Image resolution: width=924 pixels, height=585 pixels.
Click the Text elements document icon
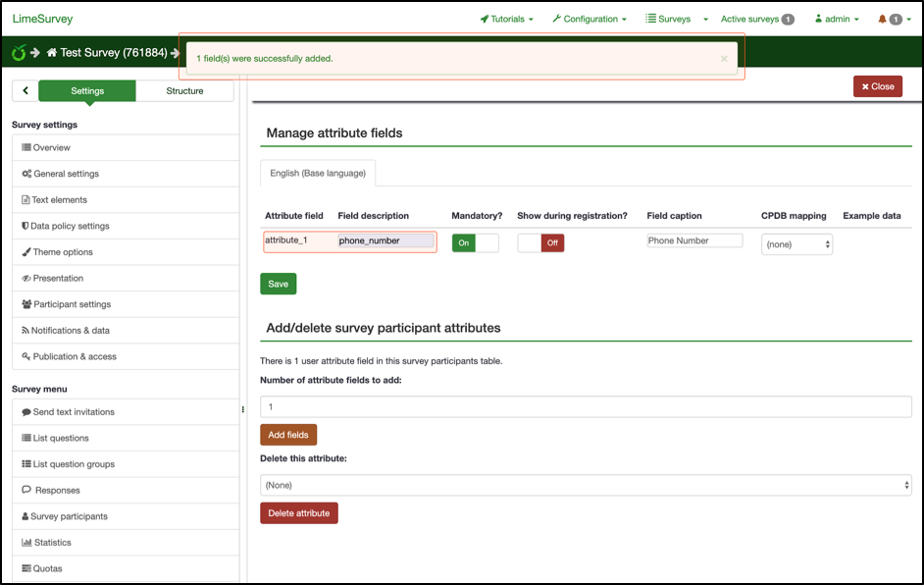26,200
